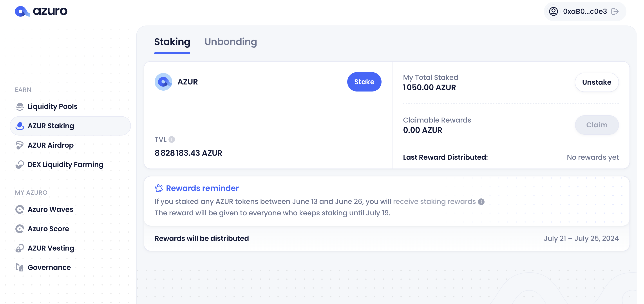Click the staking rewards info icon
This screenshot has width=644, height=304.
(481, 201)
